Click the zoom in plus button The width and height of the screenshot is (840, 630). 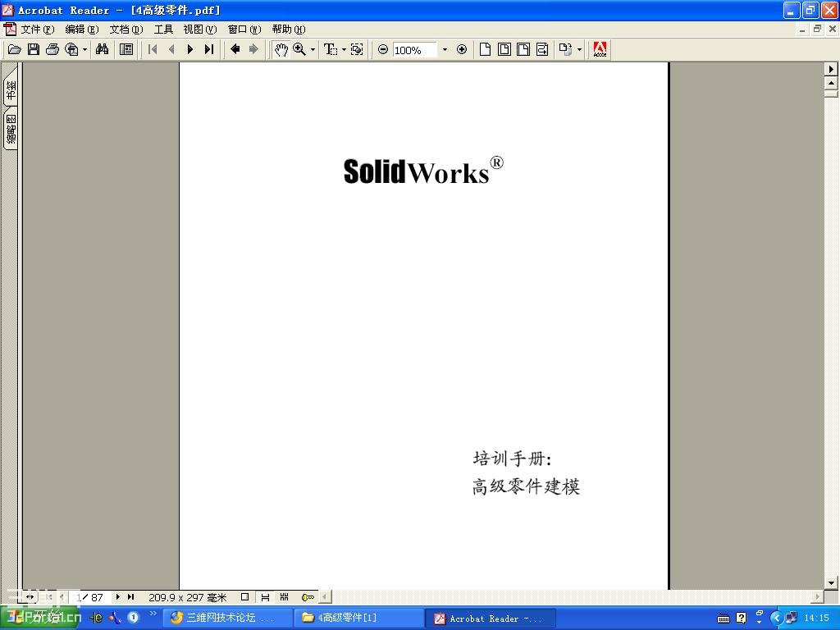(462, 50)
